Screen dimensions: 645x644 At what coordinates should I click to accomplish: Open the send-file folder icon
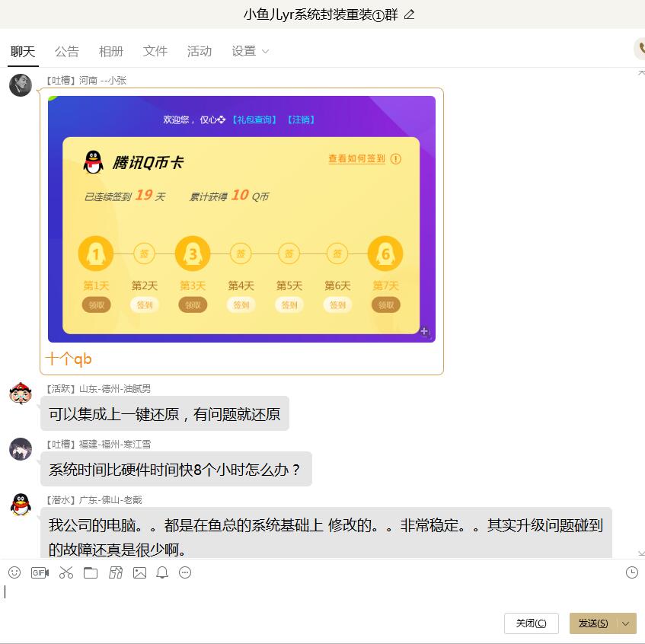(x=91, y=572)
